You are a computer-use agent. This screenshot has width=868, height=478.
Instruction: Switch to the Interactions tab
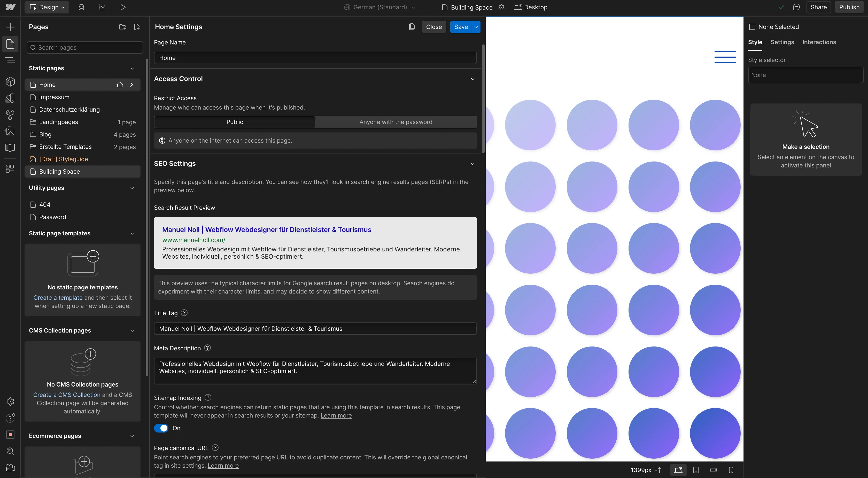(819, 42)
